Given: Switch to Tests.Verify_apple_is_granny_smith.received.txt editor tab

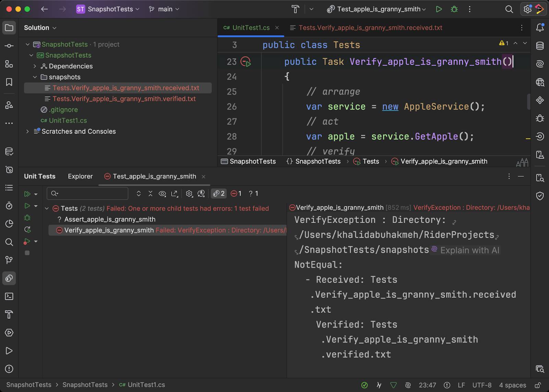Looking at the screenshot, I should coord(366,28).
